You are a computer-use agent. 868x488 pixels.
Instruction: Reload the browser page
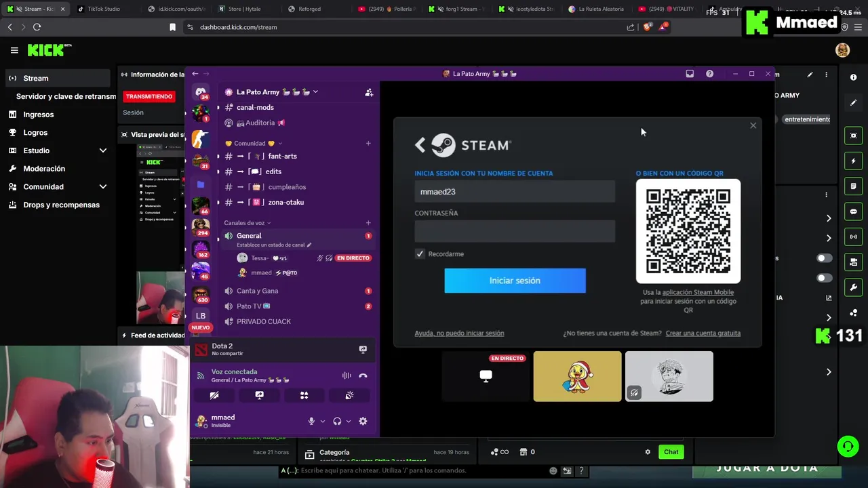[37, 27]
